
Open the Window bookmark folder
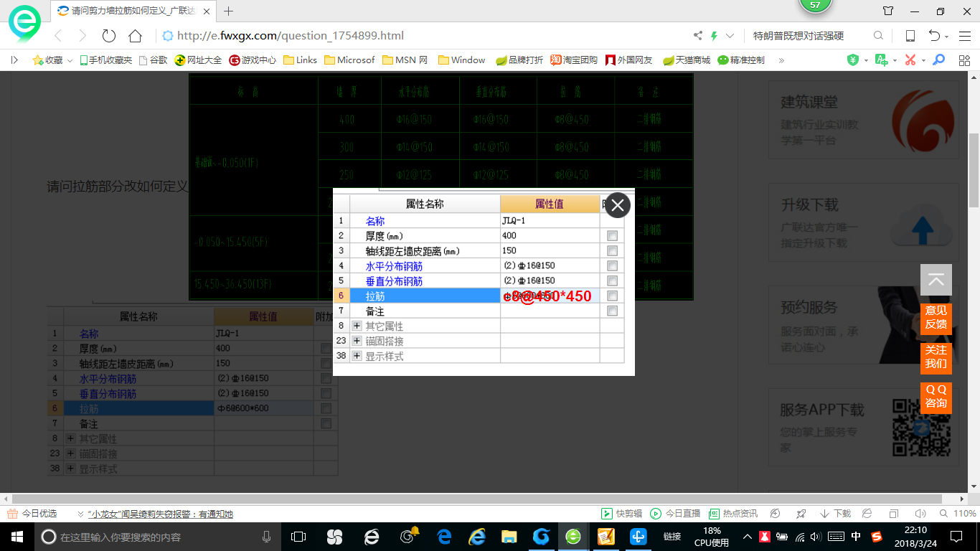pos(461,60)
